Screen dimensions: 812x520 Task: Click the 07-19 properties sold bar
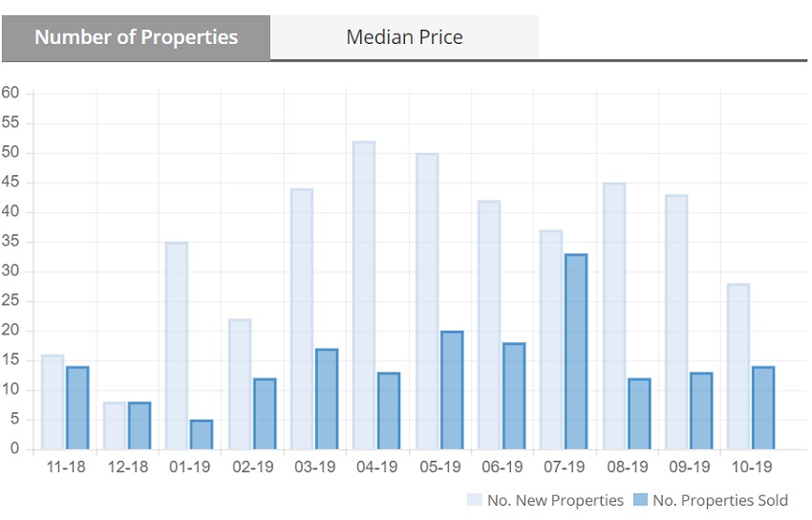click(576, 352)
